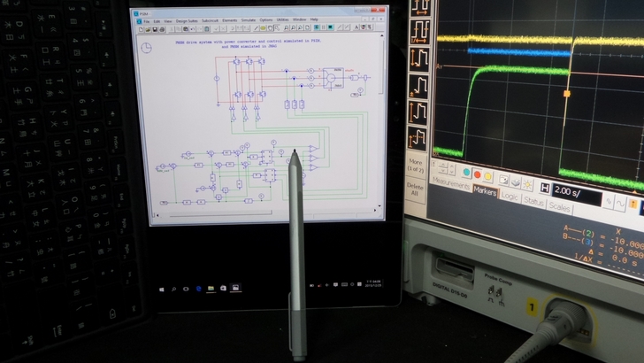This screenshot has height=363, width=644.
Task: Click the oscilloscope brightness sun icon
Action: [528, 184]
